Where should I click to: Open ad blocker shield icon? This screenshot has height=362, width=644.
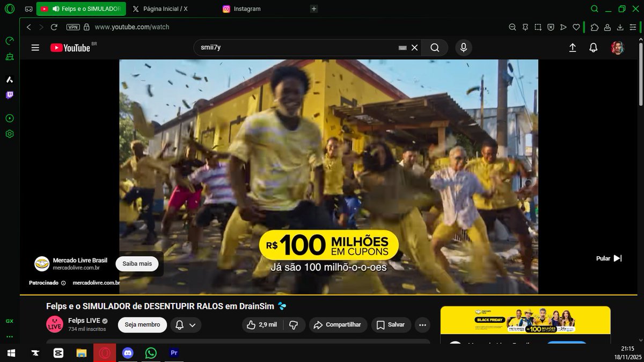[x=551, y=27]
